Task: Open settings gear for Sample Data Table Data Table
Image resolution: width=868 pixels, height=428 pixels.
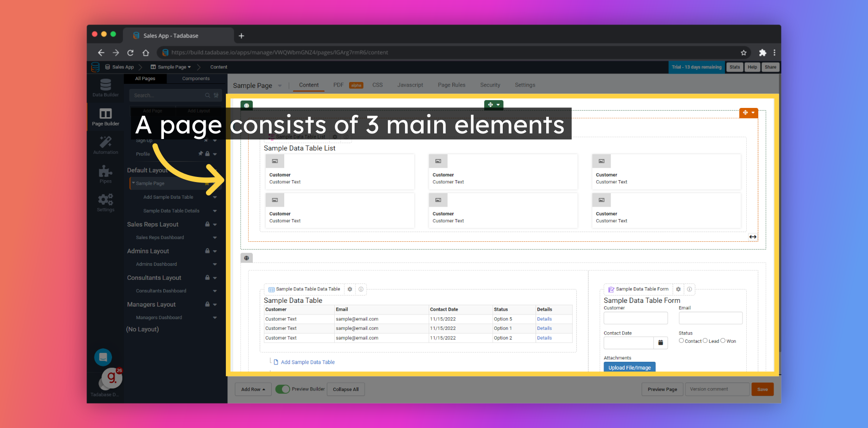Action: tap(350, 289)
